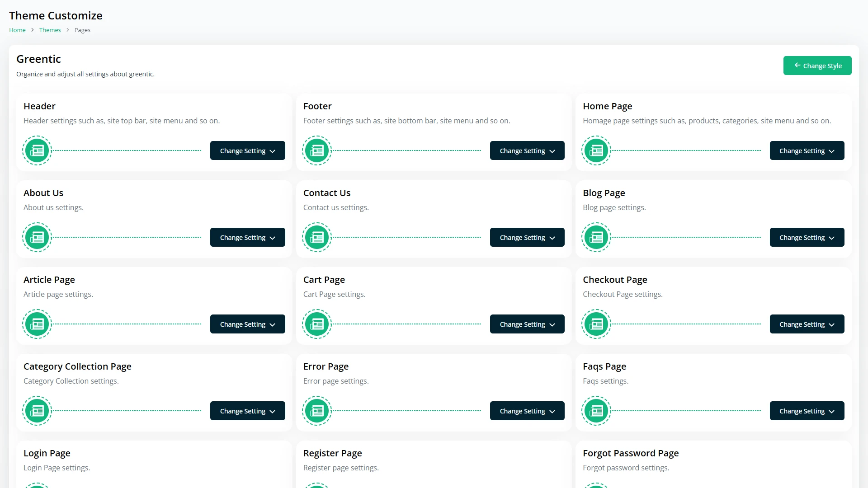Click the Header card page icon
Image resolution: width=868 pixels, height=488 pixels.
[37, 150]
